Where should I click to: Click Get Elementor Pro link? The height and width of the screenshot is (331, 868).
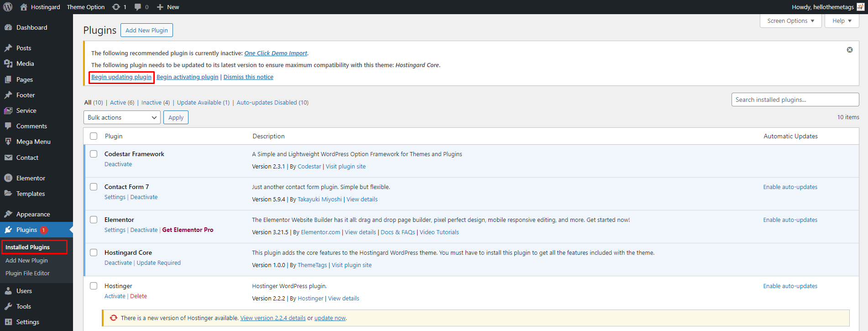click(x=188, y=230)
